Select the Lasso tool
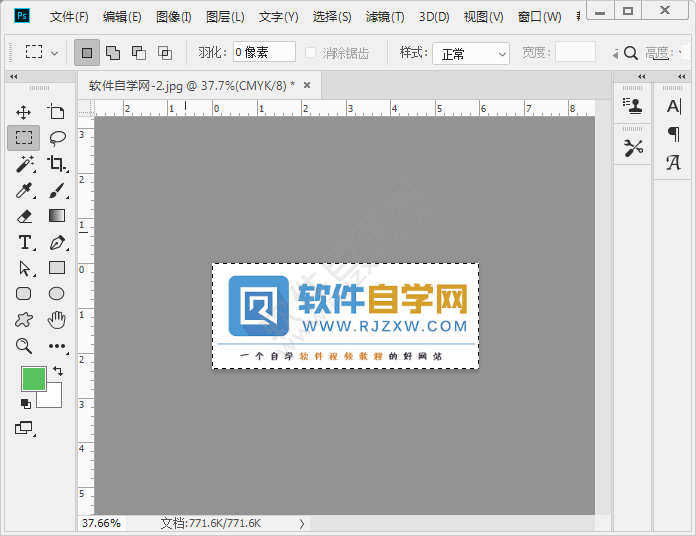Image resolution: width=696 pixels, height=536 pixels. (57, 138)
